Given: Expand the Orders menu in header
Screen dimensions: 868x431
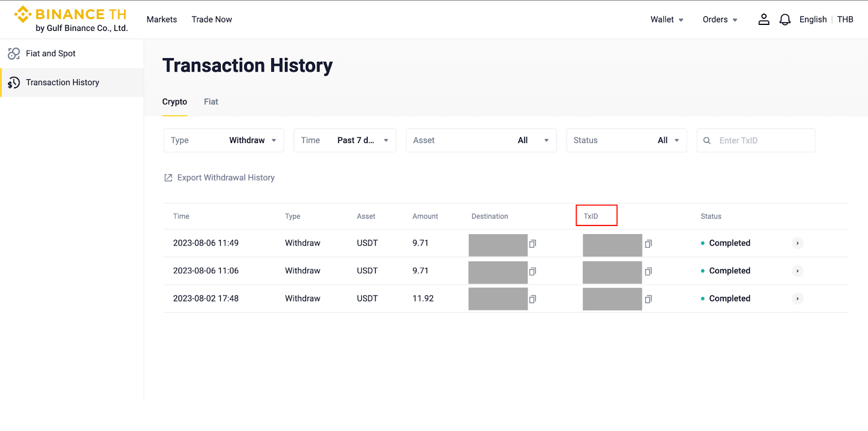Looking at the screenshot, I should 720,20.
